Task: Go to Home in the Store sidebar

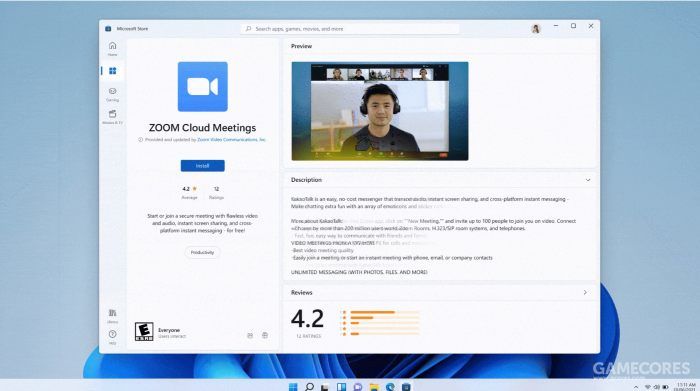Action: pos(112,48)
